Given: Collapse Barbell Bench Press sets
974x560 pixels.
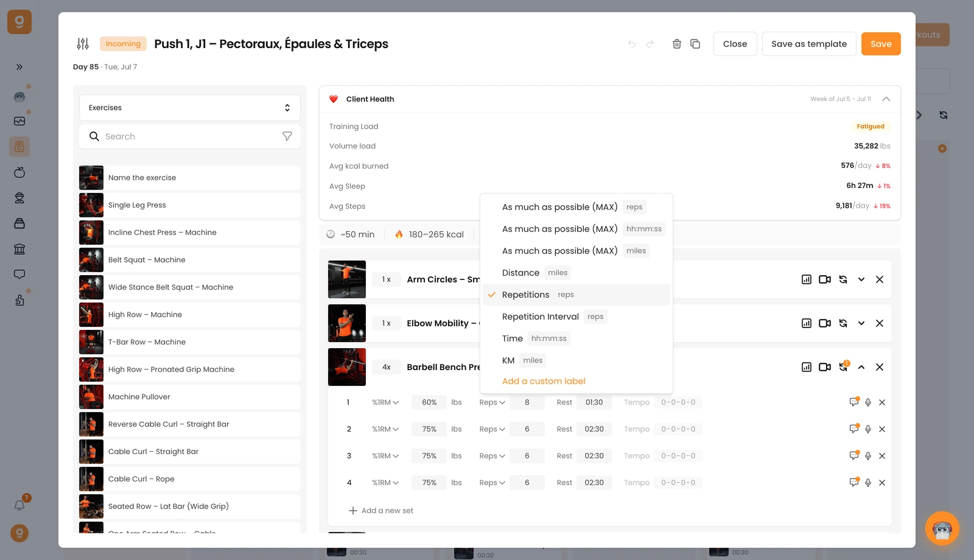Looking at the screenshot, I should pos(861,367).
